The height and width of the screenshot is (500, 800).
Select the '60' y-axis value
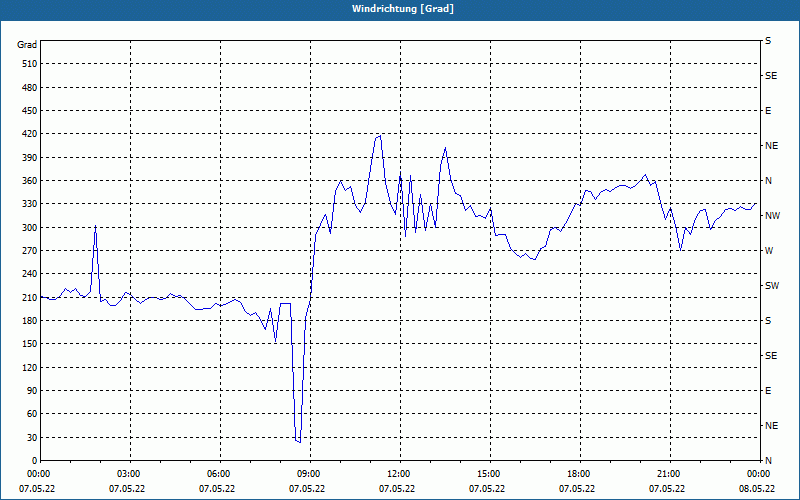click(32, 414)
